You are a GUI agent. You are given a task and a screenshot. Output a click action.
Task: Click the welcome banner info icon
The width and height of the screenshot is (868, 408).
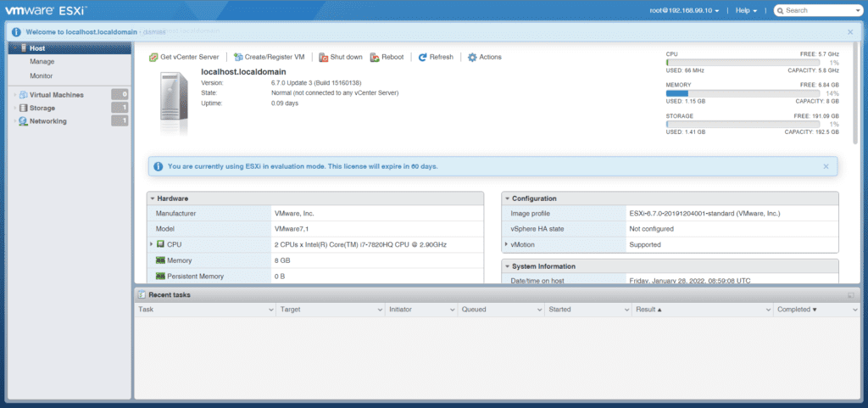tap(17, 32)
